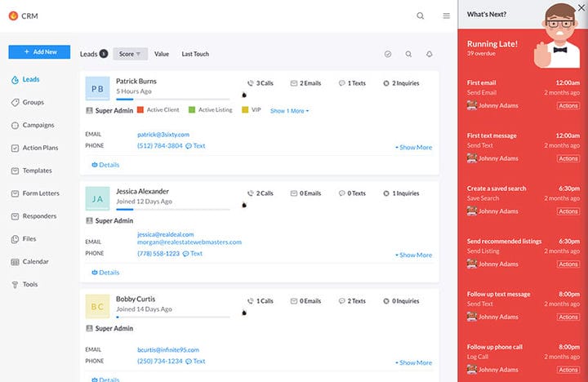Open Jessica Alexander lead name

(x=142, y=191)
